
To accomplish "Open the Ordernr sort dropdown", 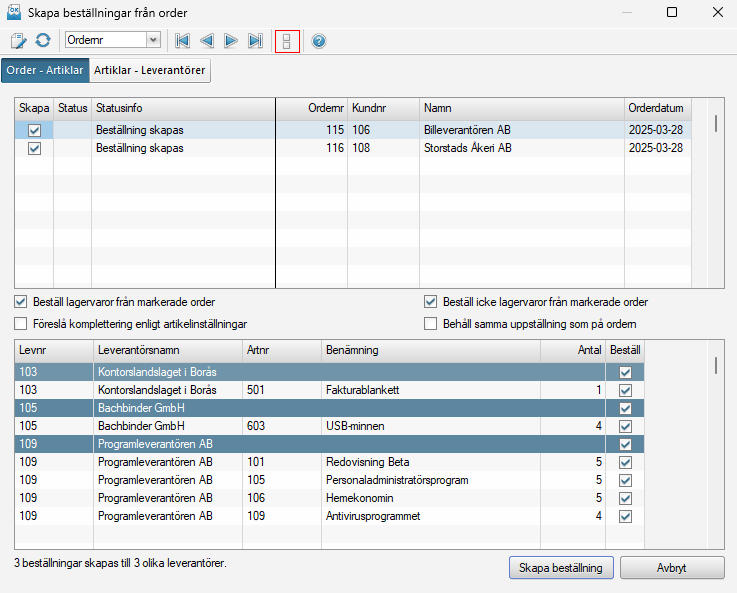I will (x=153, y=41).
